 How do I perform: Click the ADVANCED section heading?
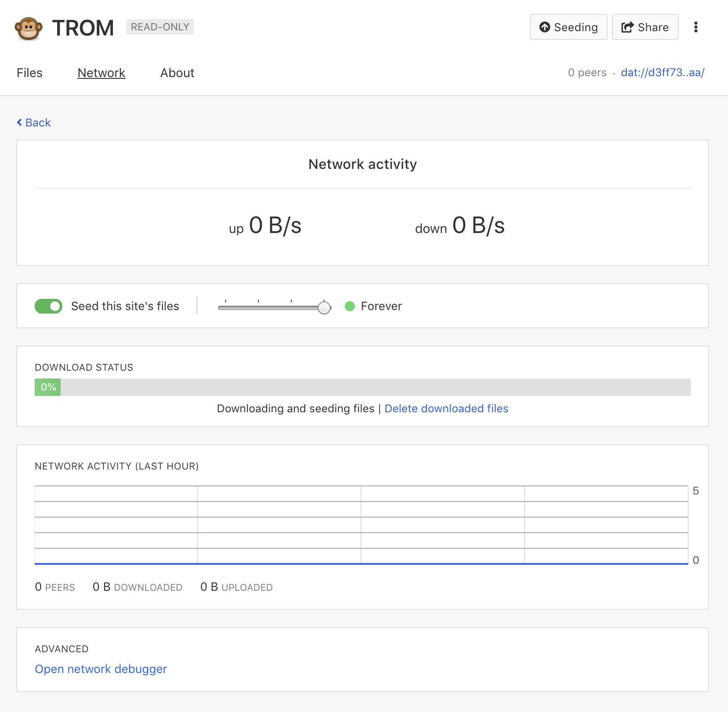tap(61, 649)
